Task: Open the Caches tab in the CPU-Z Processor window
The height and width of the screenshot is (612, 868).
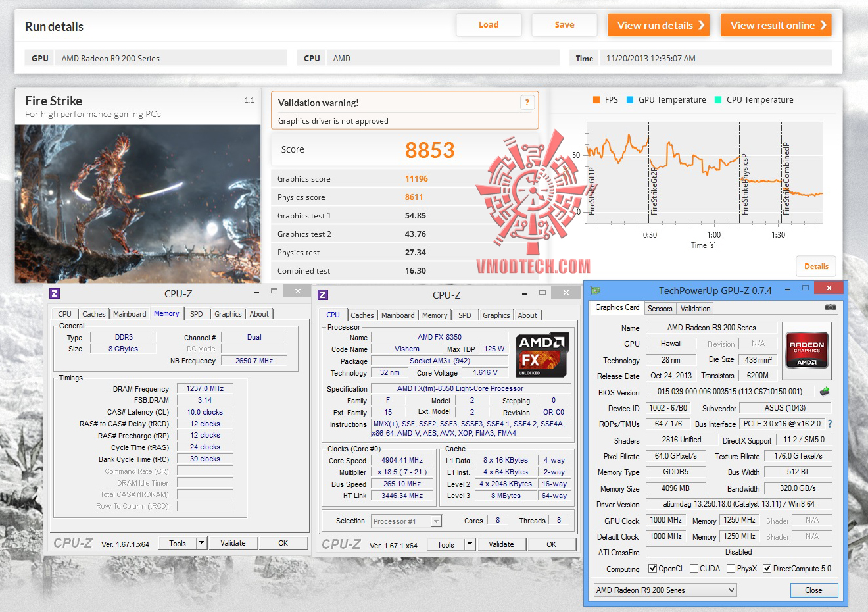Action: [x=362, y=315]
